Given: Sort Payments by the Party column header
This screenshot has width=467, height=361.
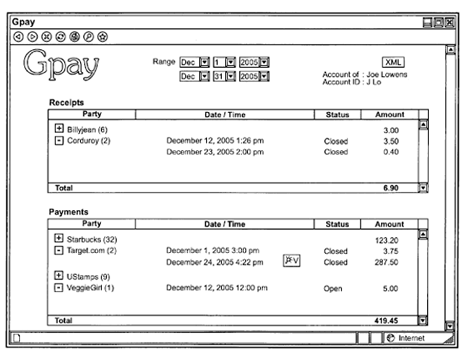Looking at the screenshot, I should coord(92,224).
